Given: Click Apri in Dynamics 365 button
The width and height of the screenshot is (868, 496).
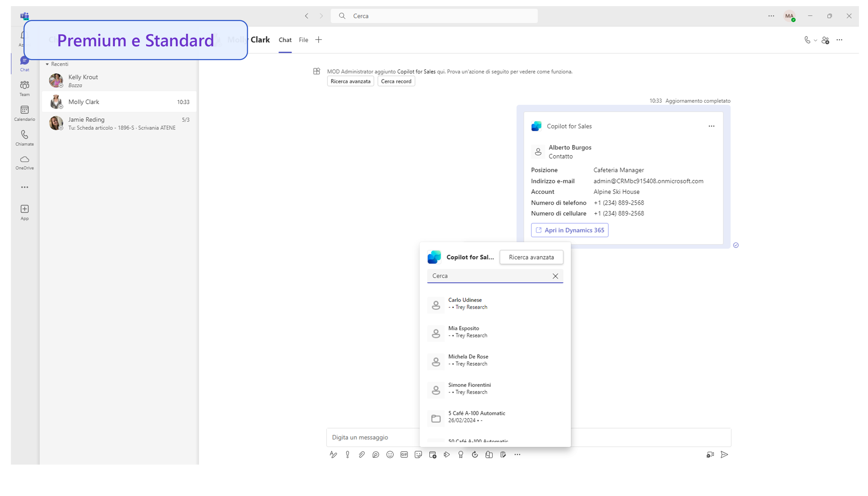Looking at the screenshot, I should click(x=569, y=230).
